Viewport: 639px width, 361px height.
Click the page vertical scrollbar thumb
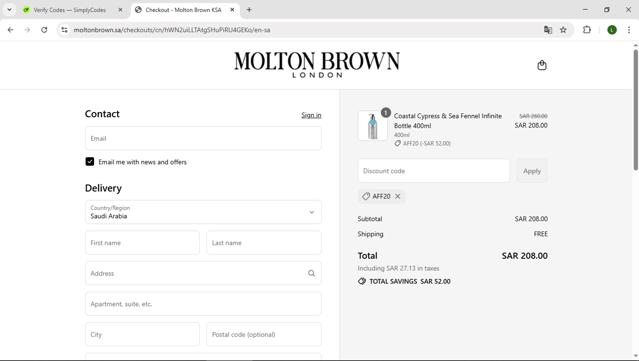click(x=635, y=110)
